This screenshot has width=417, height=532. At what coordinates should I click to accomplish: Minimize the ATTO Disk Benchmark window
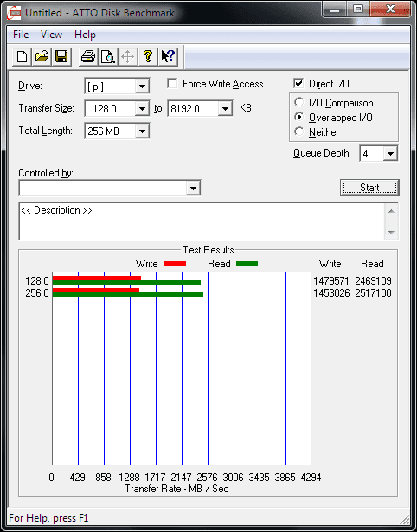(x=335, y=10)
